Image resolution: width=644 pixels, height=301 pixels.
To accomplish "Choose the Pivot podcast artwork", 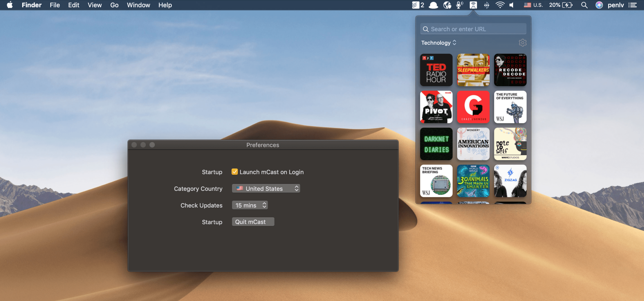I will tap(436, 107).
